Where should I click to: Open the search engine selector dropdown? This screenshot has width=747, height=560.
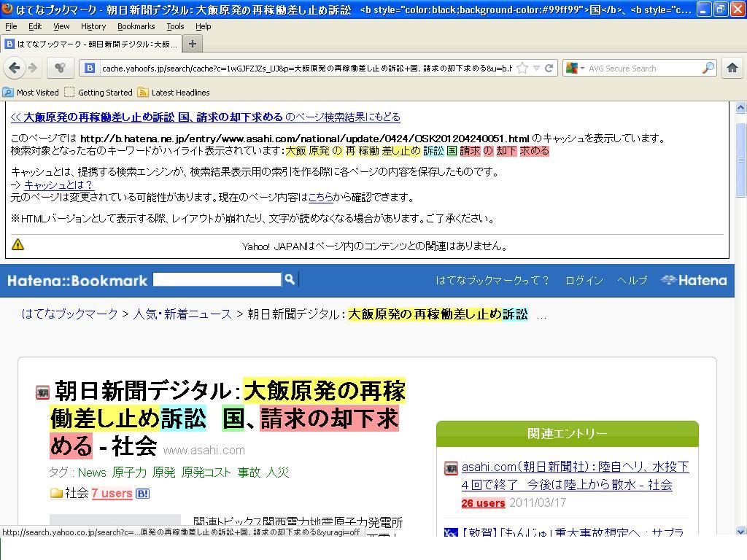pyautogui.click(x=575, y=68)
